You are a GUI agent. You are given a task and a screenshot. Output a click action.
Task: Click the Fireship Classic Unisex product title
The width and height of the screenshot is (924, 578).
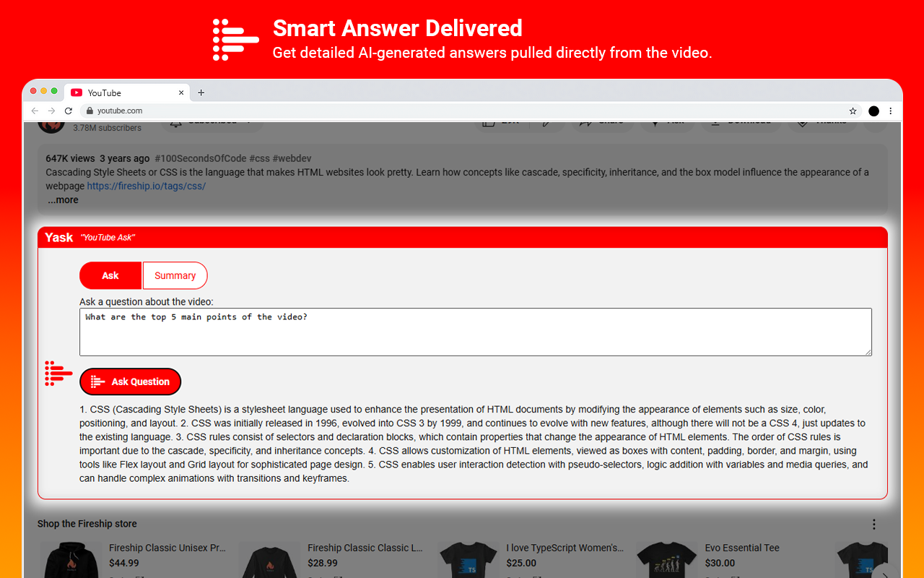click(x=167, y=548)
